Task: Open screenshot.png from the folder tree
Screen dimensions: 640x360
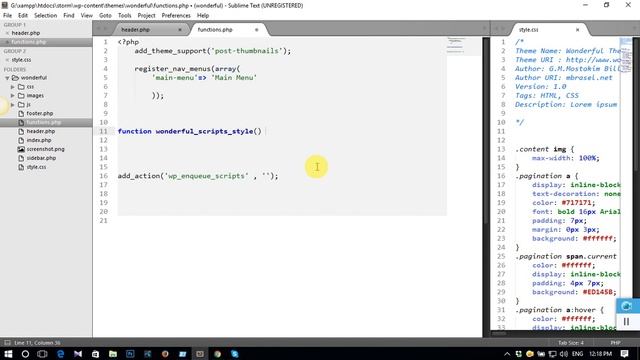Action: click(46, 149)
